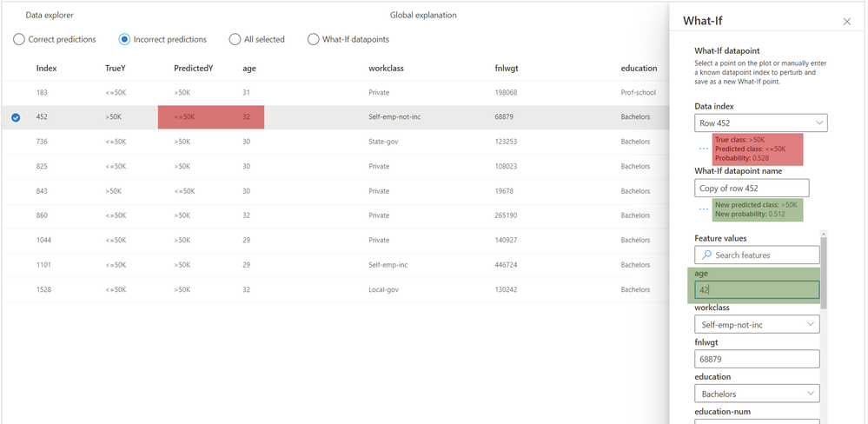Image resolution: width=868 pixels, height=424 pixels.
Task: Click the search magnifier icon in features
Action: [706, 255]
